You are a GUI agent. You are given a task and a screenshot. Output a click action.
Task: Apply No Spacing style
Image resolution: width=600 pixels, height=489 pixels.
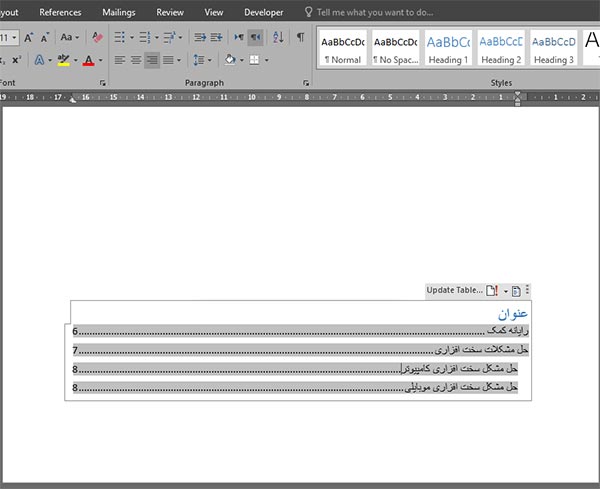click(395, 48)
